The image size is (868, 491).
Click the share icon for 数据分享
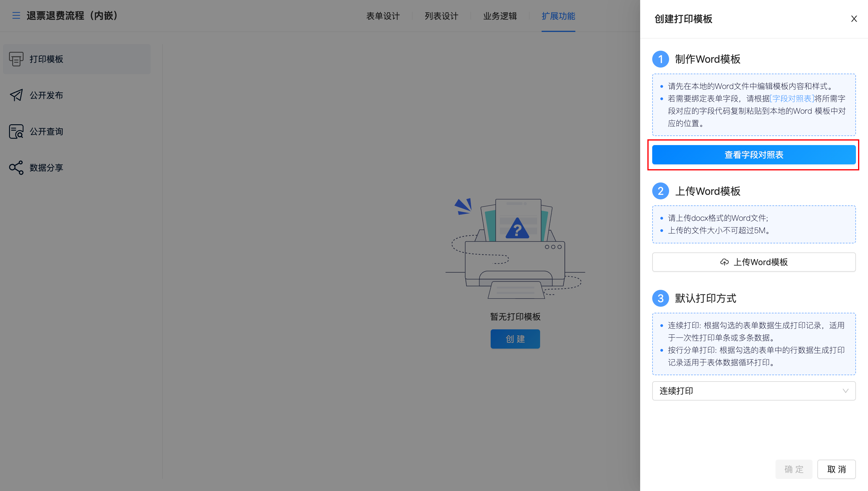tap(16, 168)
